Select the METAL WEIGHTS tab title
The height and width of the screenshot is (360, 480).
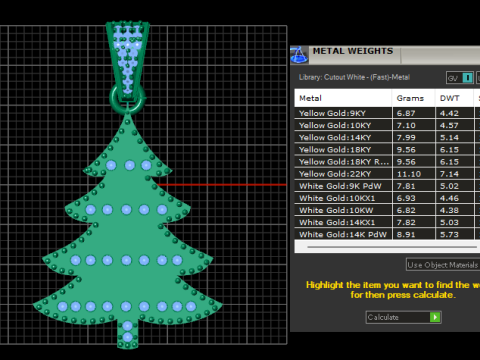coord(353,51)
